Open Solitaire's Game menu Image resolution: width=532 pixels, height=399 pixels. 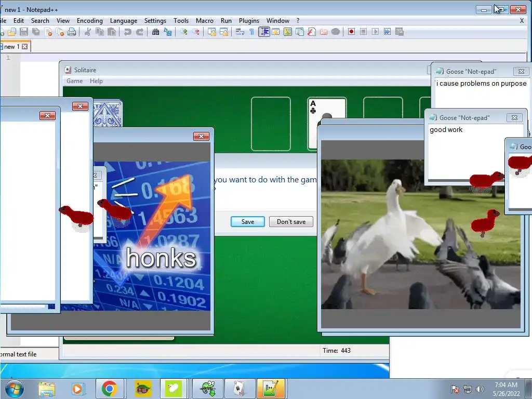[x=75, y=81]
